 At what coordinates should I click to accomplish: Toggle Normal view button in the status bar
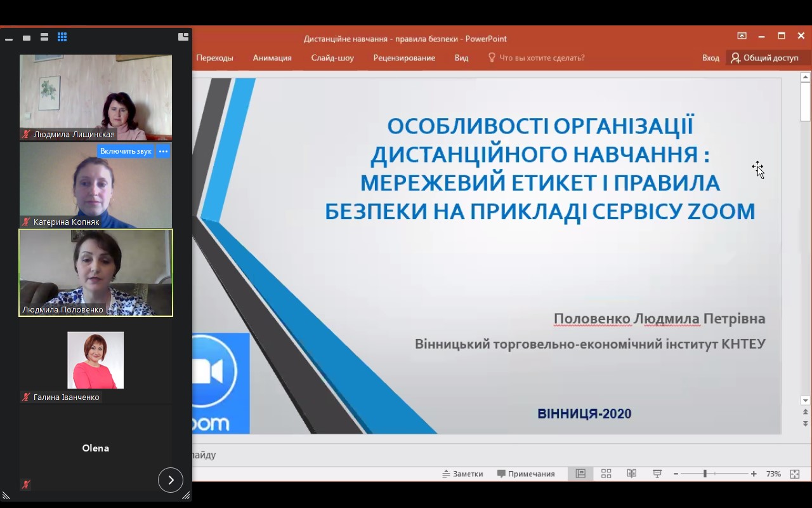[x=580, y=474]
